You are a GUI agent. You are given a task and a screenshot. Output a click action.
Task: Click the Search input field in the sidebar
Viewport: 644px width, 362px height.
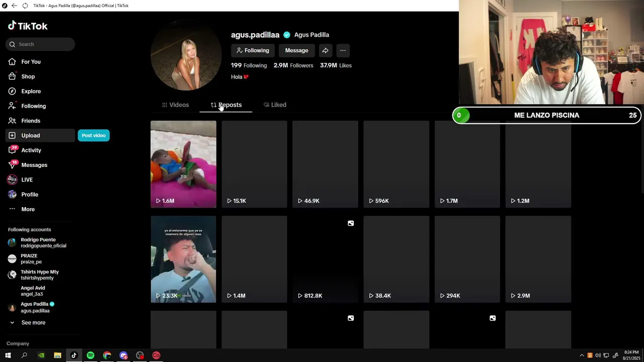click(40, 44)
